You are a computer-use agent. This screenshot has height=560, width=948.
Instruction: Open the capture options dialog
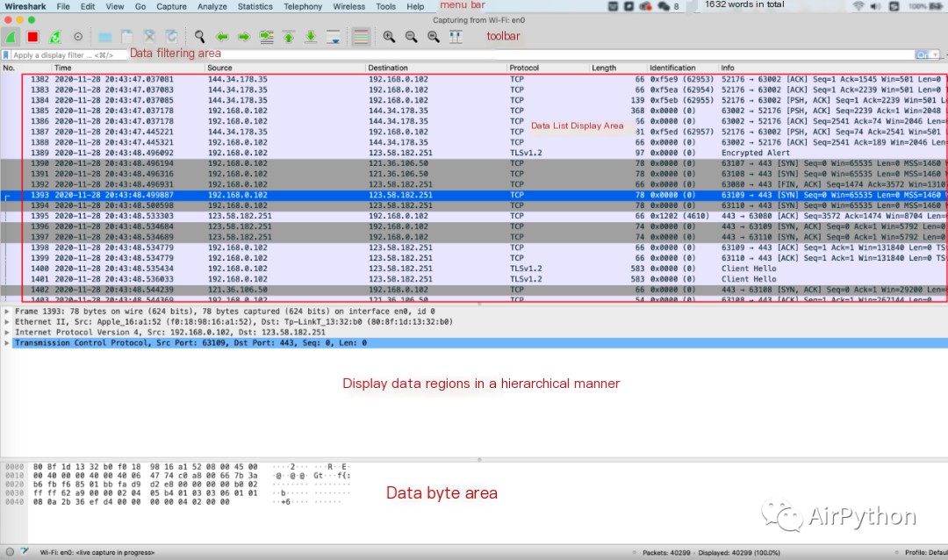78,37
